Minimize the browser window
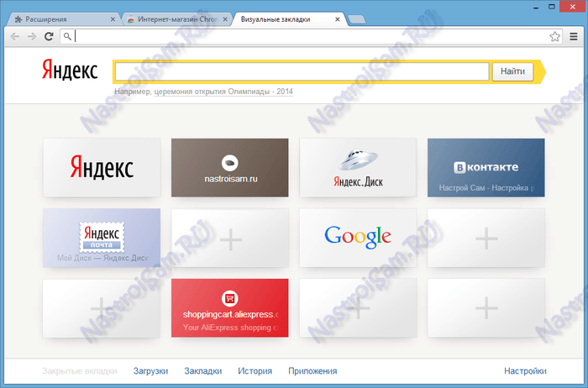588x388 pixels. pyautogui.click(x=536, y=7)
